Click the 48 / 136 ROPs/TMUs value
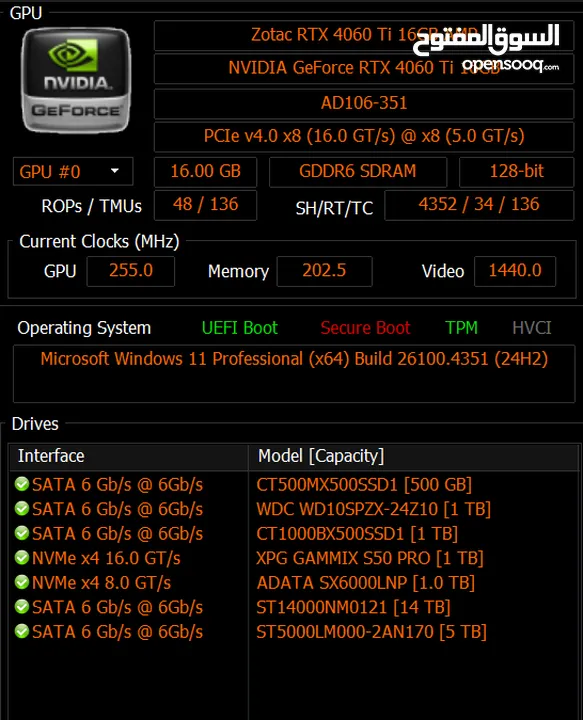 pyautogui.click(x=205, y=205)
